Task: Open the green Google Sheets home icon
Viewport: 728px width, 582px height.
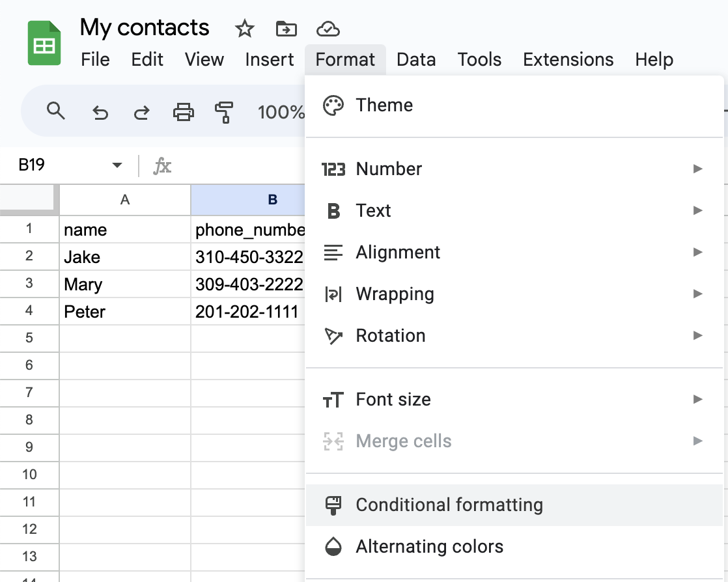Action: click(42, 42)
